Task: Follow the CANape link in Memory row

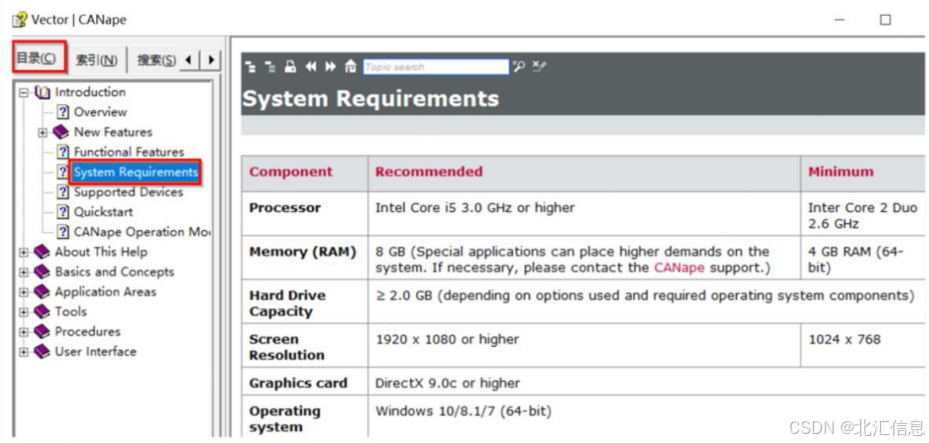Action: [679, 268]
